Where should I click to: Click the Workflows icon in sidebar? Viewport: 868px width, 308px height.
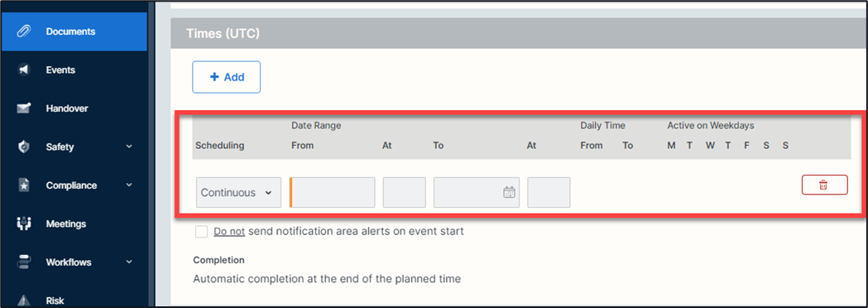coord(24,262)
